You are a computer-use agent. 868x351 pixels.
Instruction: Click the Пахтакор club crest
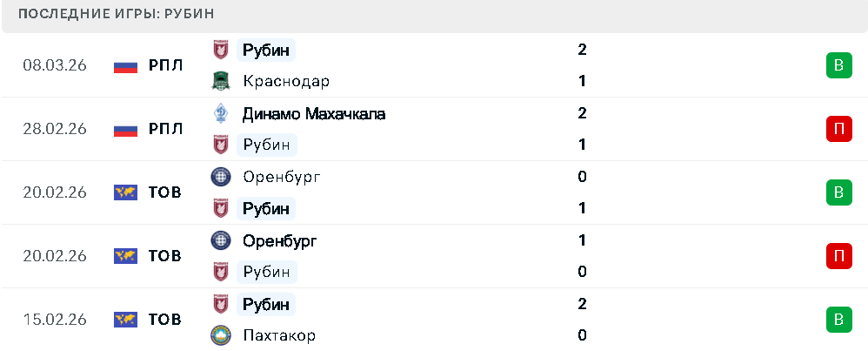pos(221,335)
